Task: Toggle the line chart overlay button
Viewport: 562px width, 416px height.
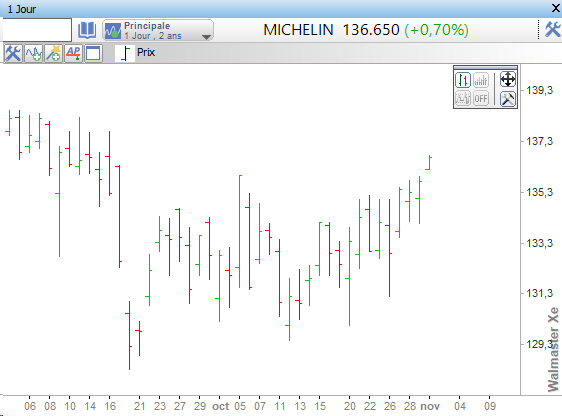Action: 463,99
